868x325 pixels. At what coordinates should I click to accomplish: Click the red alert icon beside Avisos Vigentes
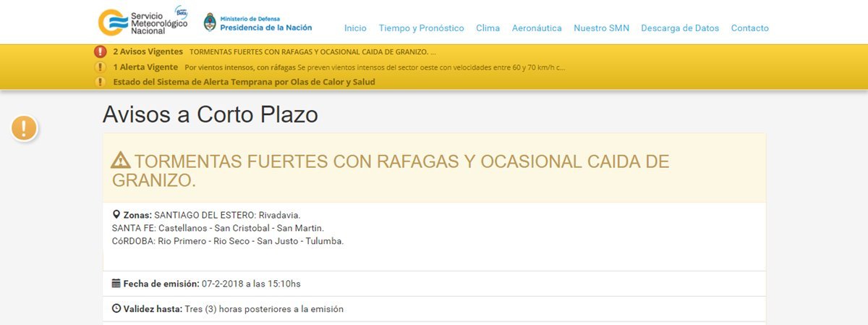[x=101, y=52]
